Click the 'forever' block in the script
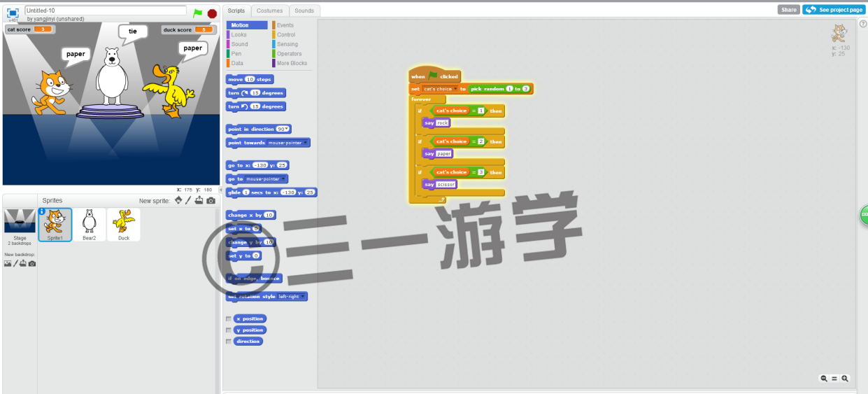Image resolution: width=868 pixels, height=394 pixels. 421,99
